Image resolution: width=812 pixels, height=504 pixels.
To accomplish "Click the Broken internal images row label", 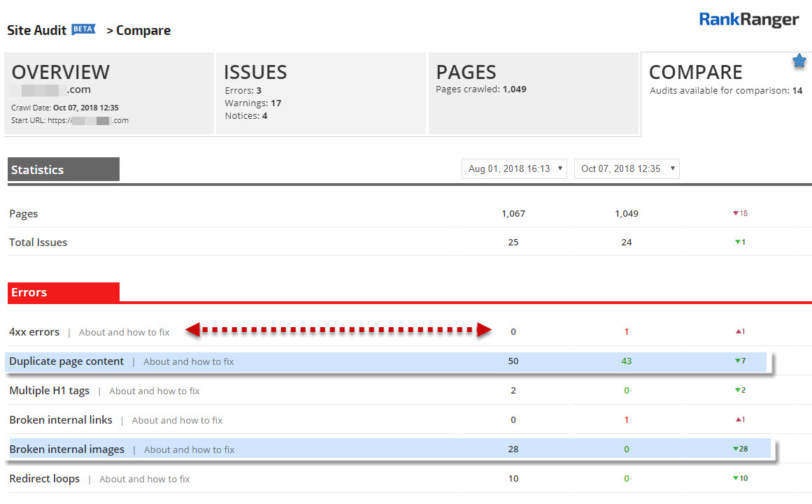I will tap(66, 449).
